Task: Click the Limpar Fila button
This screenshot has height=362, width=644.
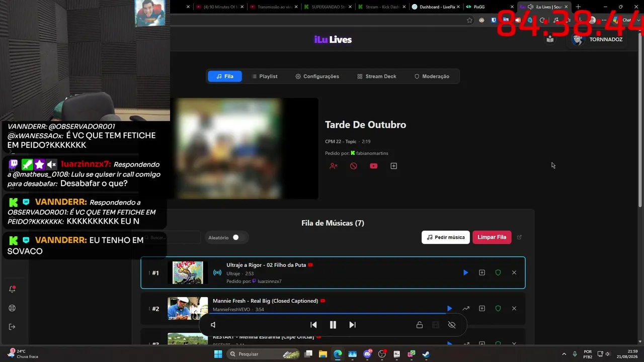Action: tap(492, 237)
